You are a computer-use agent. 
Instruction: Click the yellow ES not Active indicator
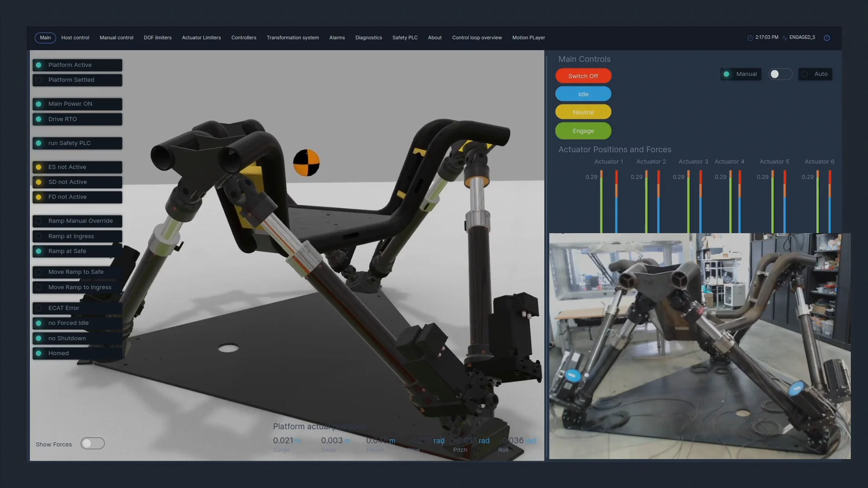39,167
